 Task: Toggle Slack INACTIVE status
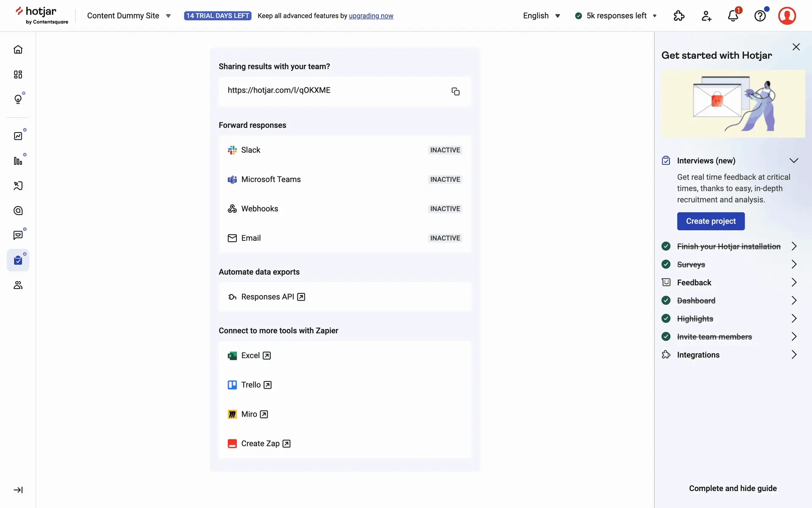click(445, 150)
